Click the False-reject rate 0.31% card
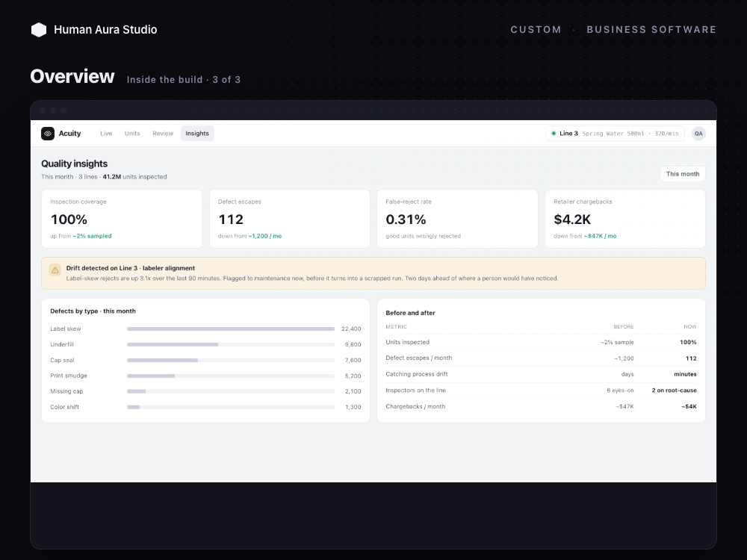The height and width of the screenshot is (560, 747). (x=457, y=219)
